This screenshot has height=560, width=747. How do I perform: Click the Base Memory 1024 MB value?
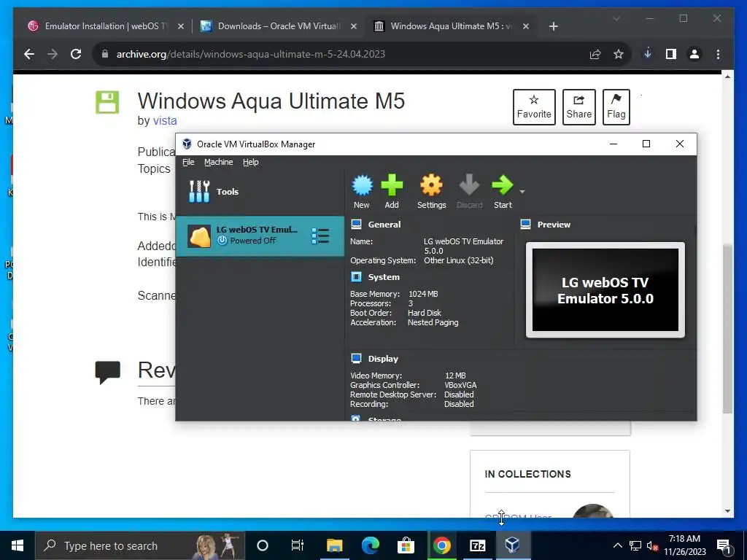pos(423,294)
